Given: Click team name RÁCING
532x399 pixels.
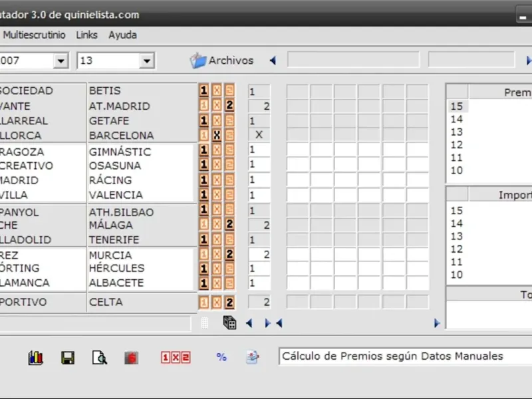Looking at the screenshot, I should pos(110,180).
